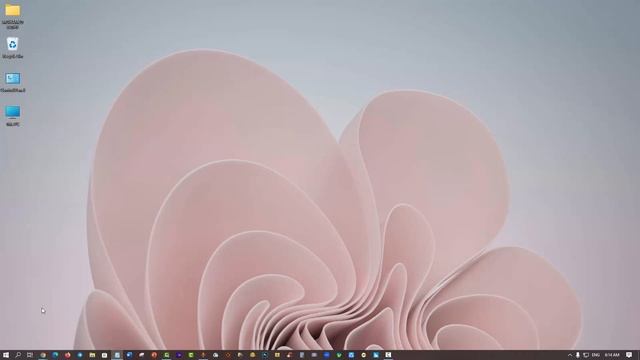Open the taskbar search magnifier
Viewport: 640px width, 360px height.
tap(18, 355)
